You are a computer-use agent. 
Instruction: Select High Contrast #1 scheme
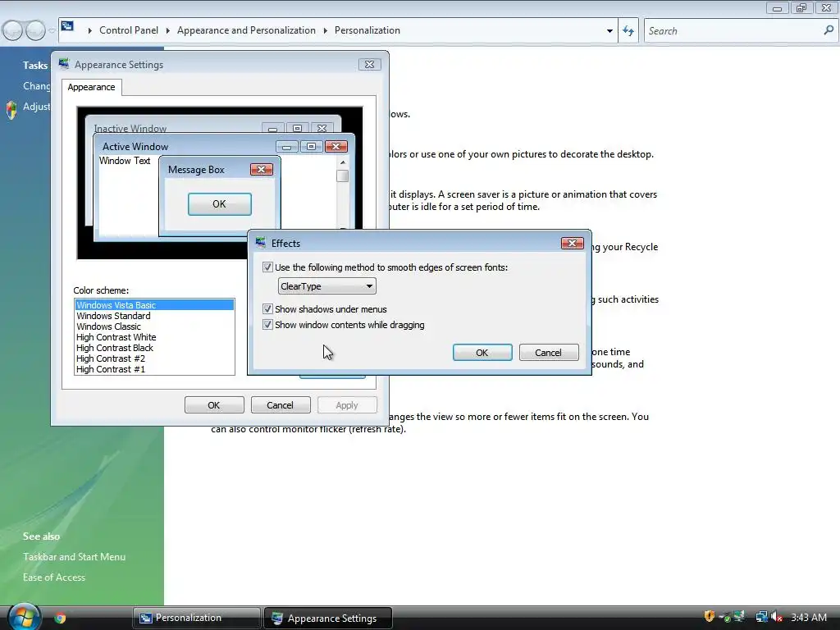[154, 369]
